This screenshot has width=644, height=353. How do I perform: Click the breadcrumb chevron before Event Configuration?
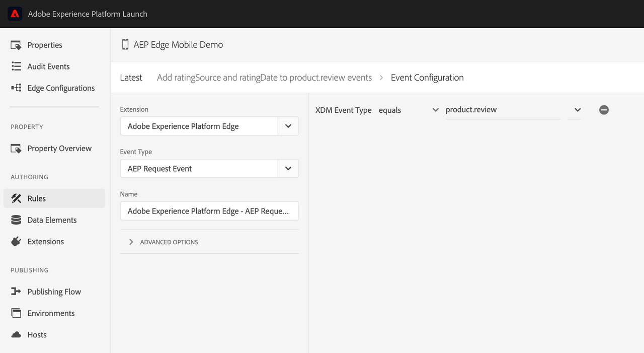[x=381, y=78]
